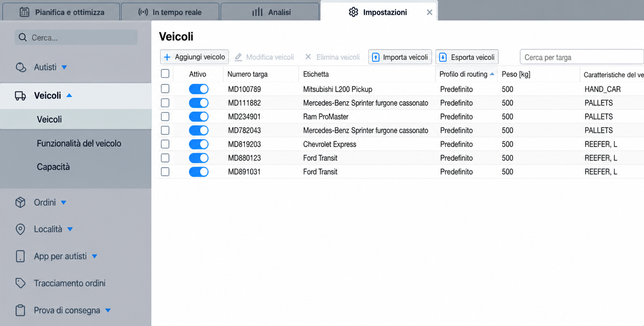Check the select-all checkbox in table header
Image resolution: width=644 pixels, height=326 pixels.
pyautogui.click(x=165, y=74)
